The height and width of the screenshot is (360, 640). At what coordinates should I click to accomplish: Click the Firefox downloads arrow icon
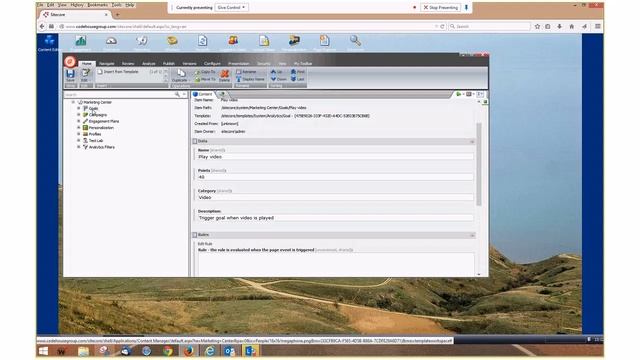(x=559, y=27)
